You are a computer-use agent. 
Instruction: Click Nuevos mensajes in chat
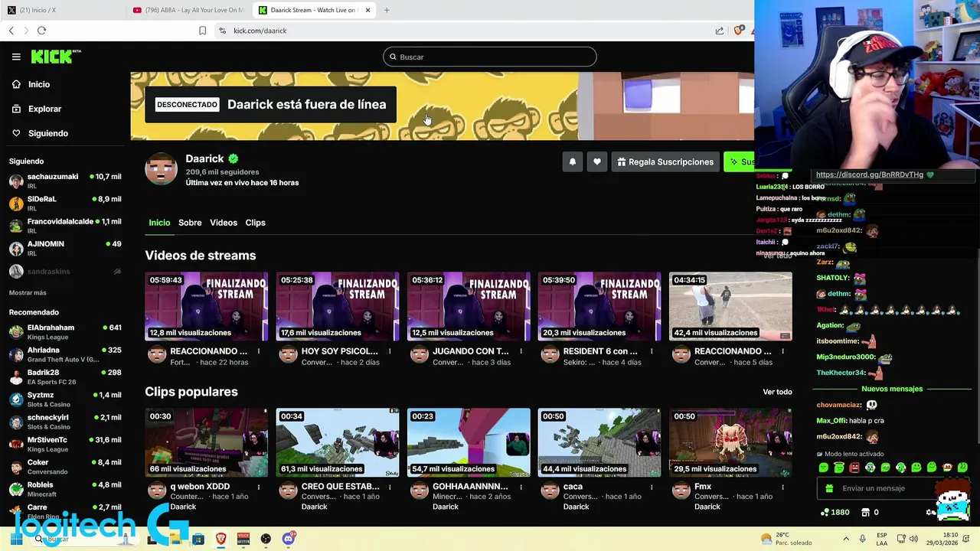[892, 389]
